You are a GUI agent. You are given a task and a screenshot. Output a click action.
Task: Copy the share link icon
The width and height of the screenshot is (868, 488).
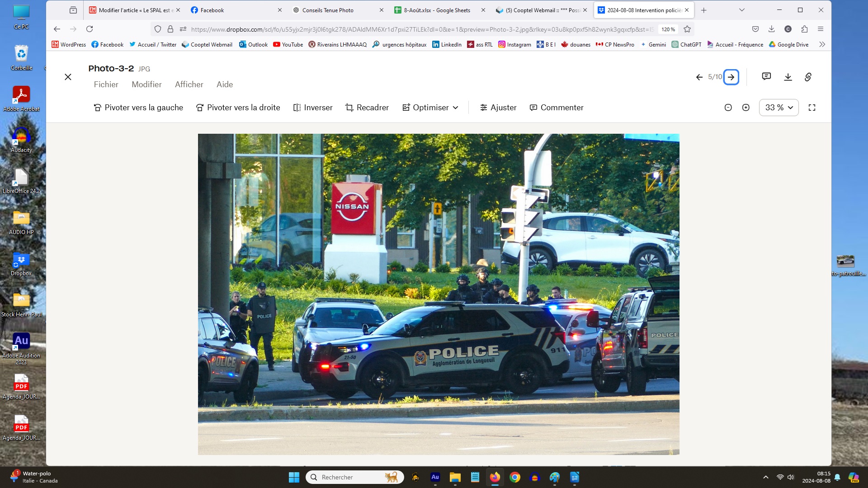coord(808,77)
